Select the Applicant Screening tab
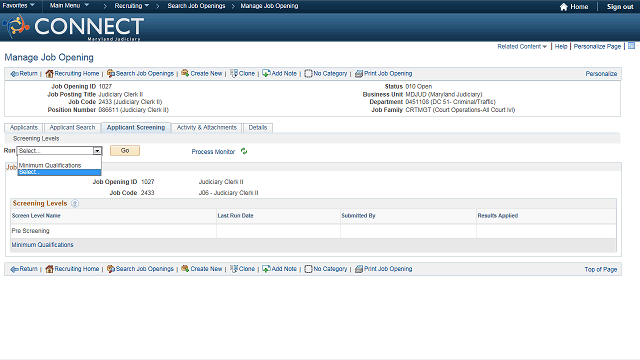This screenshot has width=640, height=360. [x=136, y=128]
